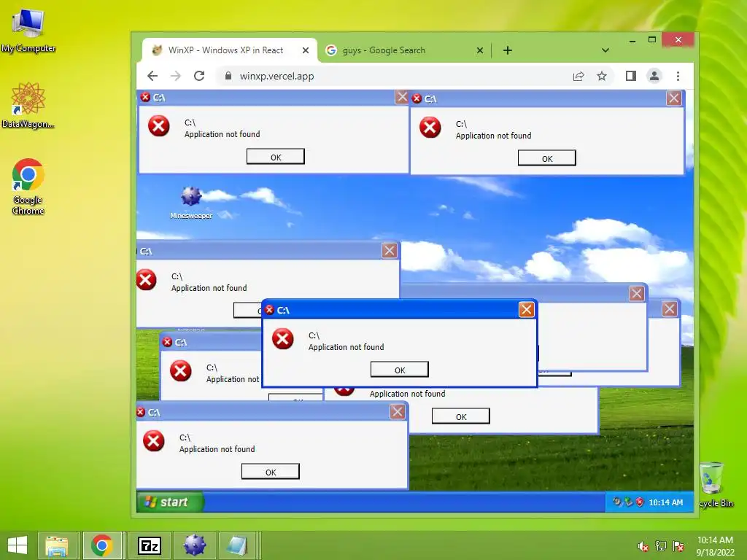Click OK below the front dialog, right side
This screenshot has height=560, width=747.
tap(461, 416)
